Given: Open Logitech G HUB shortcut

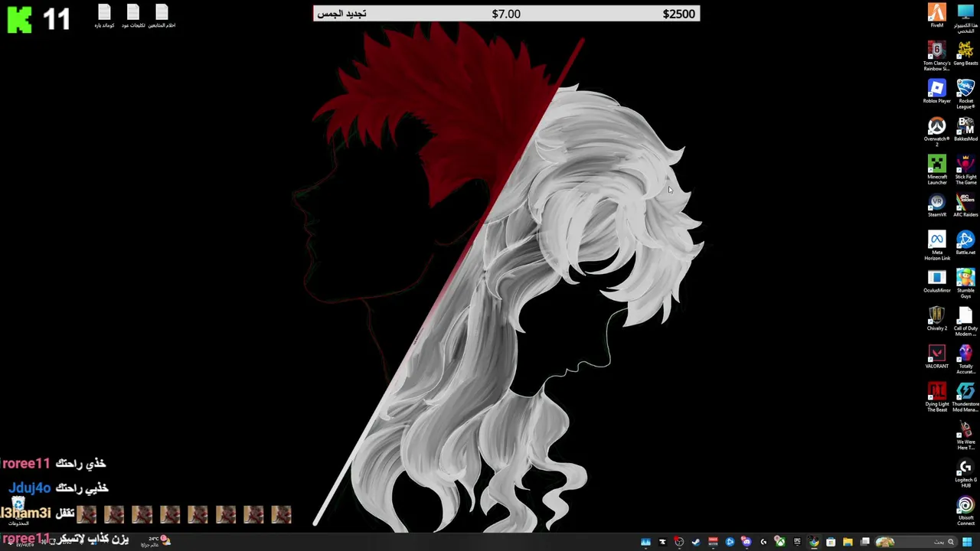Looking at the screenshot, I should click(x=965, y=473).
